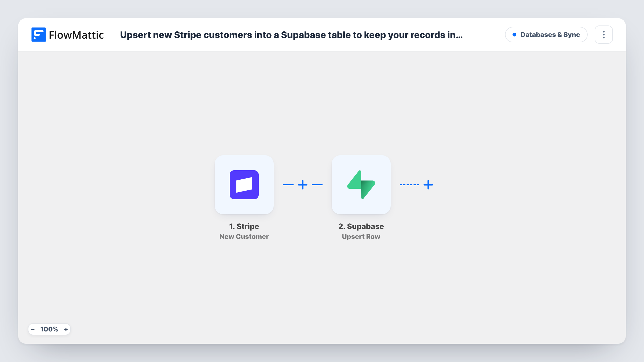Click the 'Upsert Row' action label
The image size is (644, 362).
[361, 237]
